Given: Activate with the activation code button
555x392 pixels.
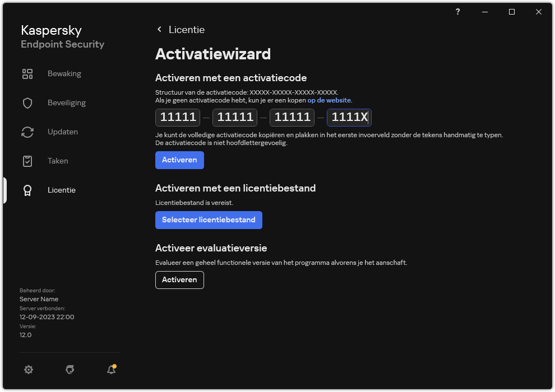Looking at the screenshot, I should coord(179,160).
